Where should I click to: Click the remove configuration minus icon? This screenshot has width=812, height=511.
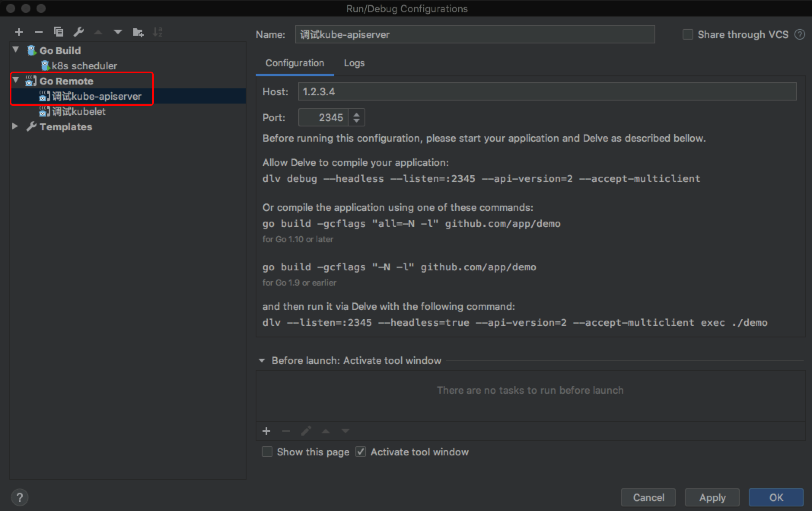pos(38,32)
